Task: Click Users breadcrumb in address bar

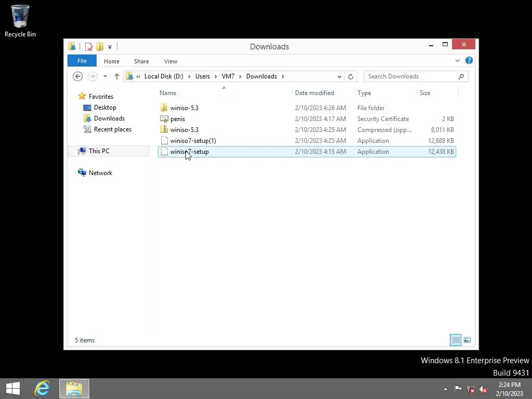Action: point(203,76)
